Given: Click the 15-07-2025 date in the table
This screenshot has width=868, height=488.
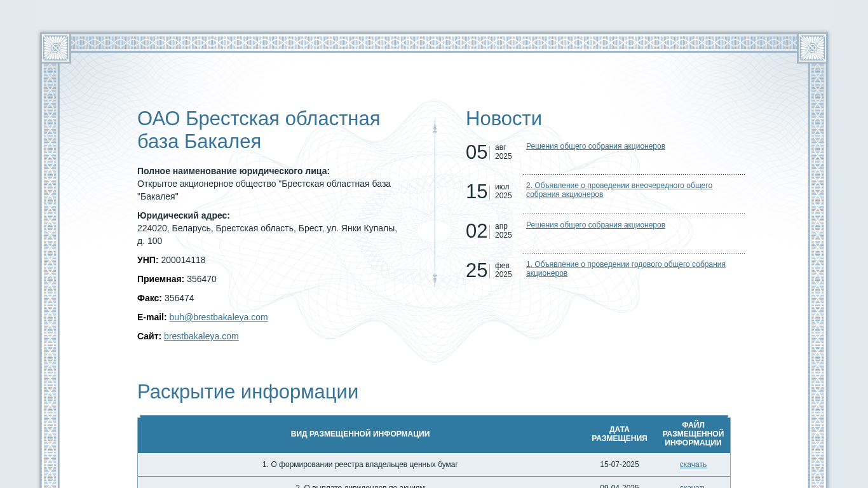Looking at the screenshot, I should 619,464.
